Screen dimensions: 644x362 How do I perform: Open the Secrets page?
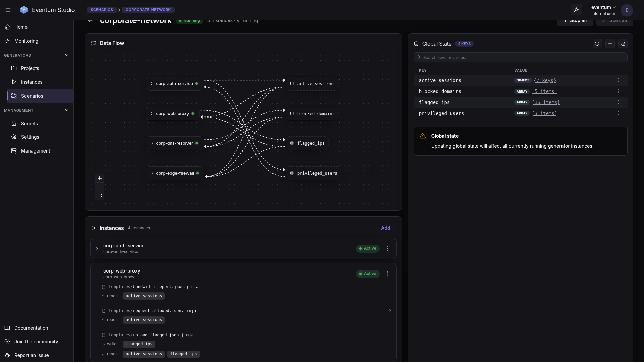[x=30, y=124]
